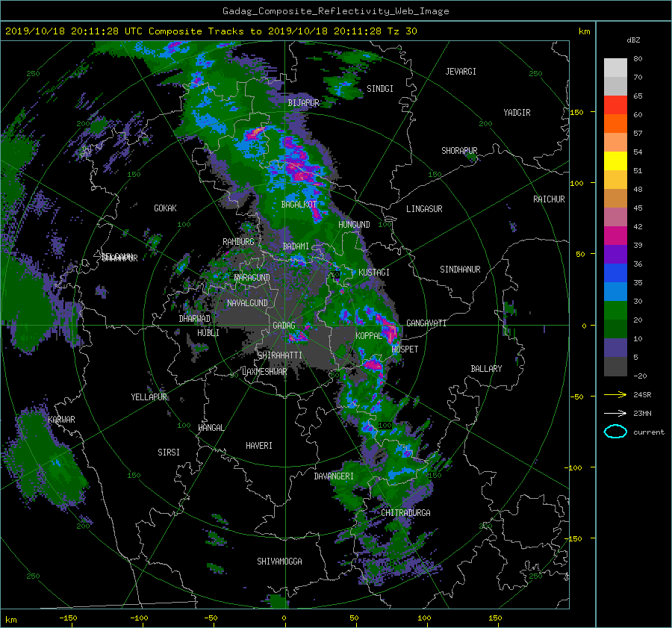The height and width of the screenshot is (628, 672).
Task: Click the light gray 70-80 dBZ swatch
Action: [x=615, y=68]
